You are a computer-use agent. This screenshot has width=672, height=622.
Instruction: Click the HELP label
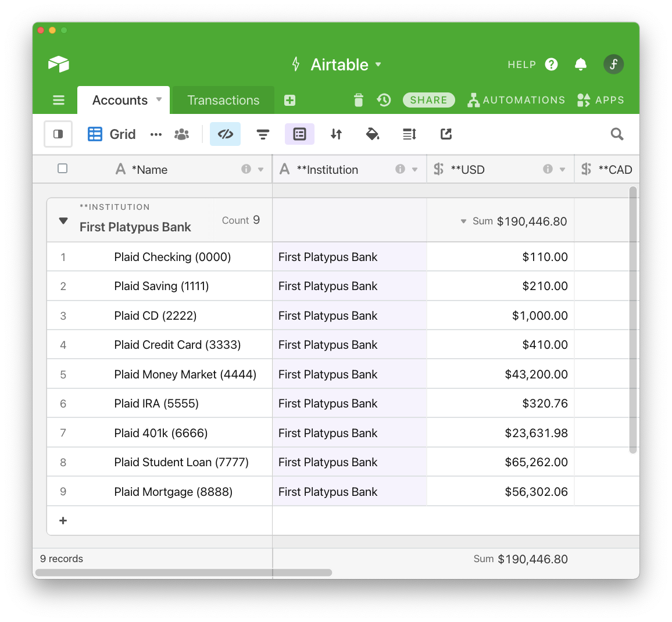pyautogui.click(x=521, y=65)
